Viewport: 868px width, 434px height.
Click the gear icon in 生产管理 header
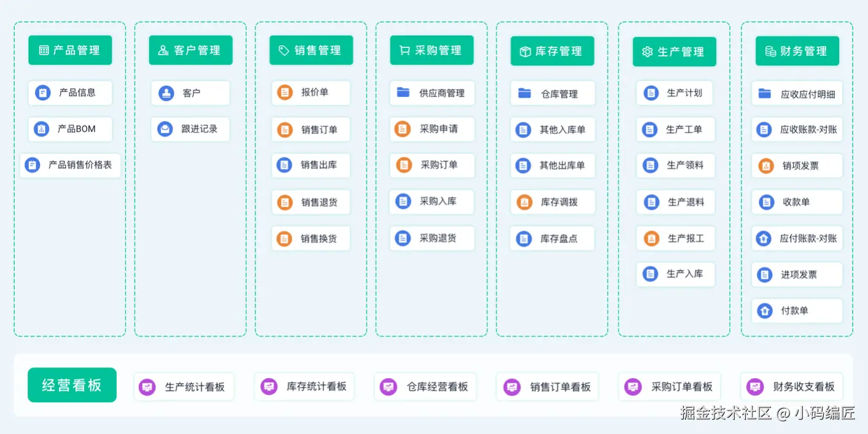pyautogui.click(x=647, y=52)
